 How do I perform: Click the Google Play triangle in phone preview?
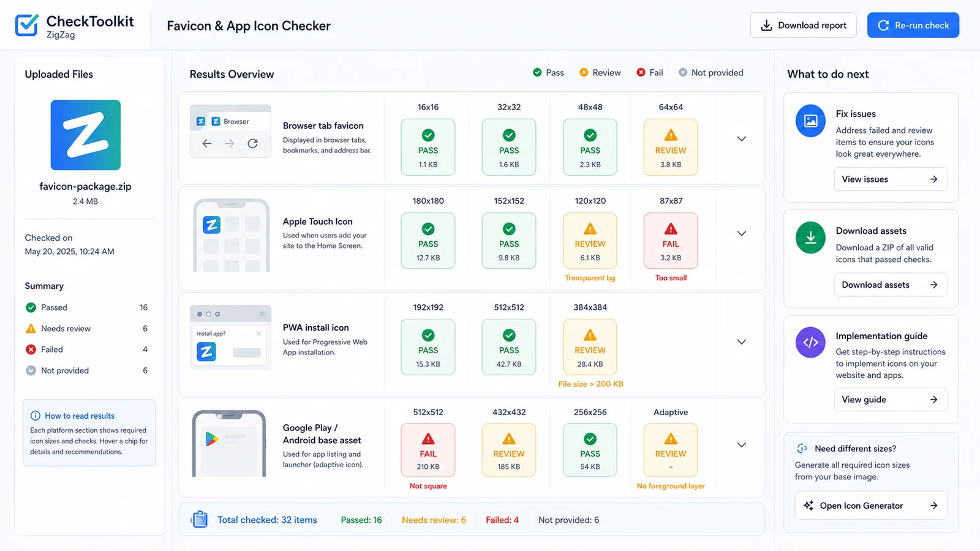(212, 439)
